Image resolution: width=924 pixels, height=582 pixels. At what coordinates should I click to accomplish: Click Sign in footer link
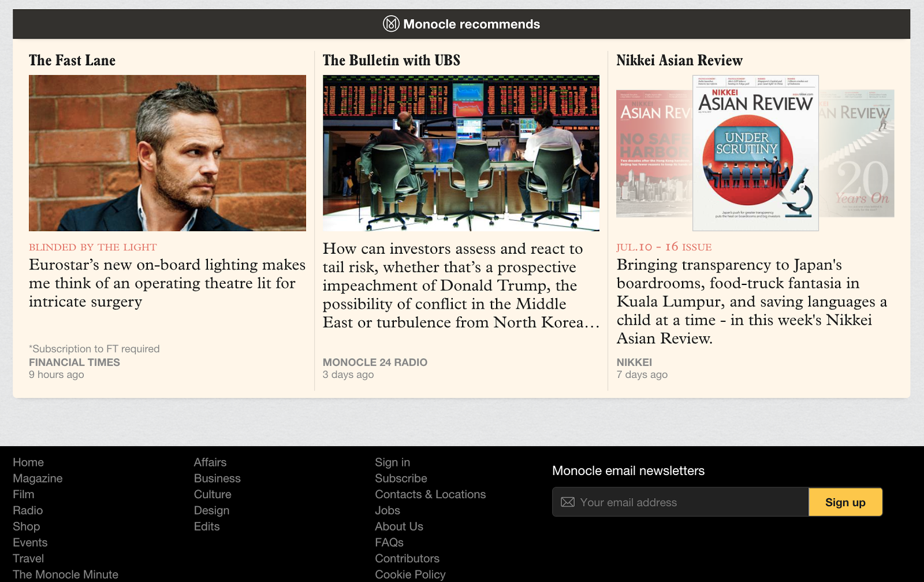(392, 462)
